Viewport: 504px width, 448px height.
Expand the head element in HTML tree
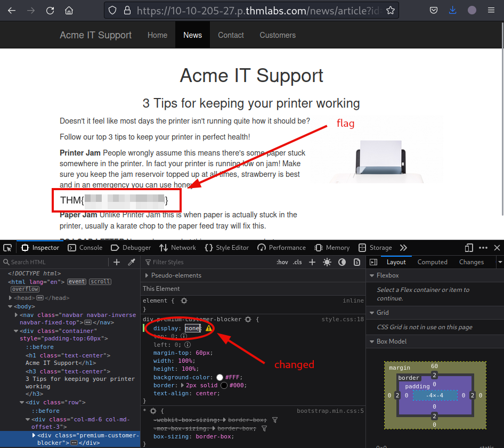[11, 298]
